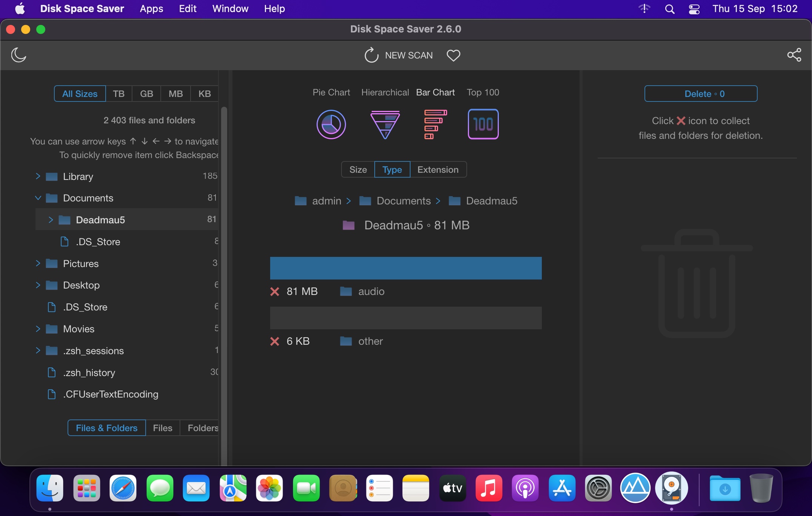The height and width of the screenshot is (516, 812).
Task: Switch the chart grouping to Size
Action: [x=358, y=170]
